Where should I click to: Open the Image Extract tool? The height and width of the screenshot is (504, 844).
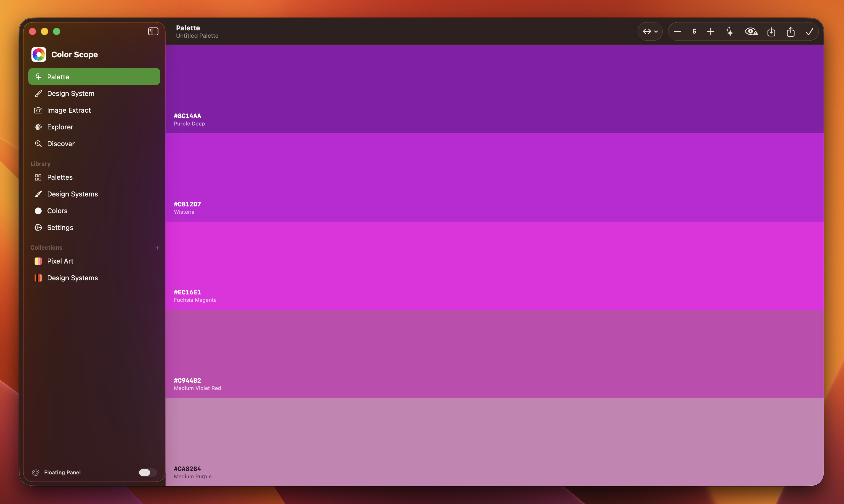pyautogui.click(x=69, y=110)
